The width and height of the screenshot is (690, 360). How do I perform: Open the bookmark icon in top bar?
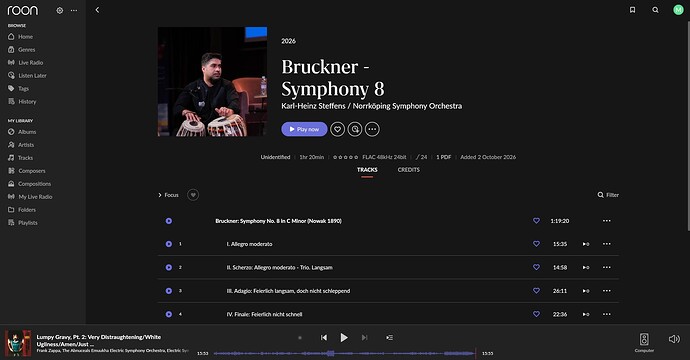(x=632, y=10)
